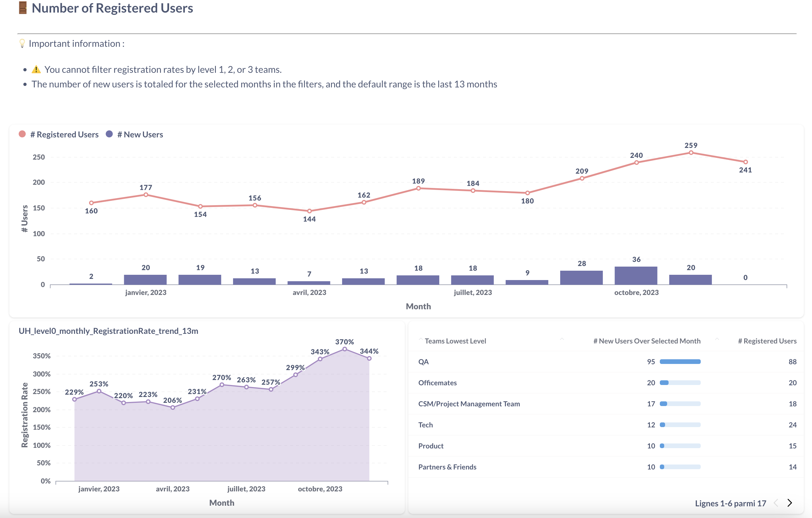Click the previous page arrow in table
812x518 pixels.
click(776, 503)
